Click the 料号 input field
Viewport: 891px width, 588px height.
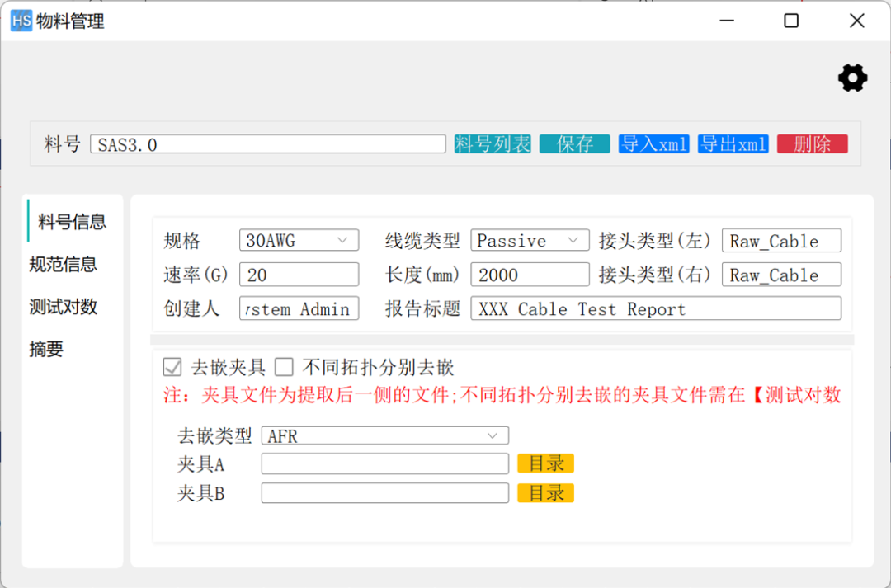[x=268, y=144]
